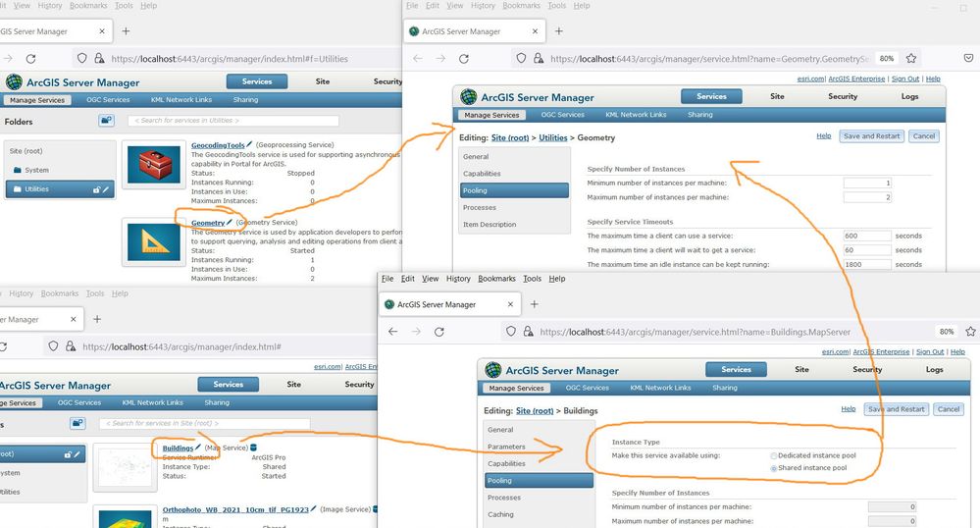Select Parameters in the Buildings service sidebar
The image size is (980, 528).
(x=506, y=448)
